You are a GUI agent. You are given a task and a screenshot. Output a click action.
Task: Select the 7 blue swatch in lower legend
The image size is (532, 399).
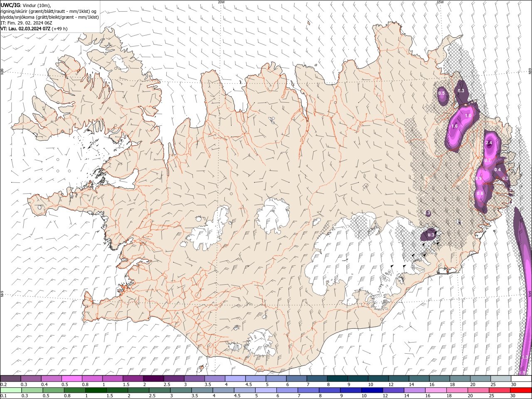coord(308,390)
